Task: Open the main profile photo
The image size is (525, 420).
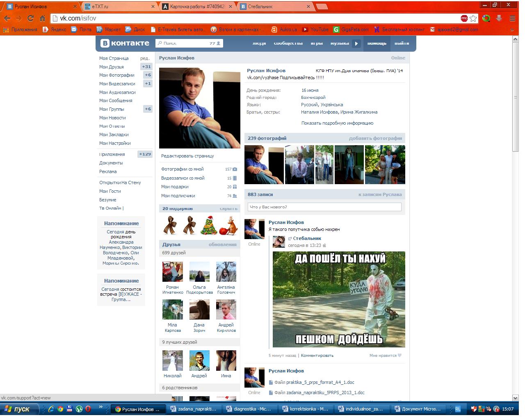Action: [x=200, y=108]
